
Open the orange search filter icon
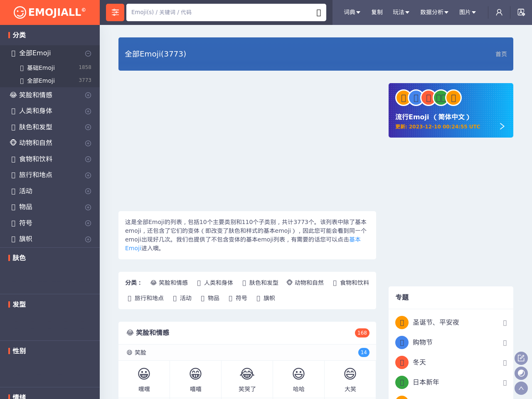115,12
